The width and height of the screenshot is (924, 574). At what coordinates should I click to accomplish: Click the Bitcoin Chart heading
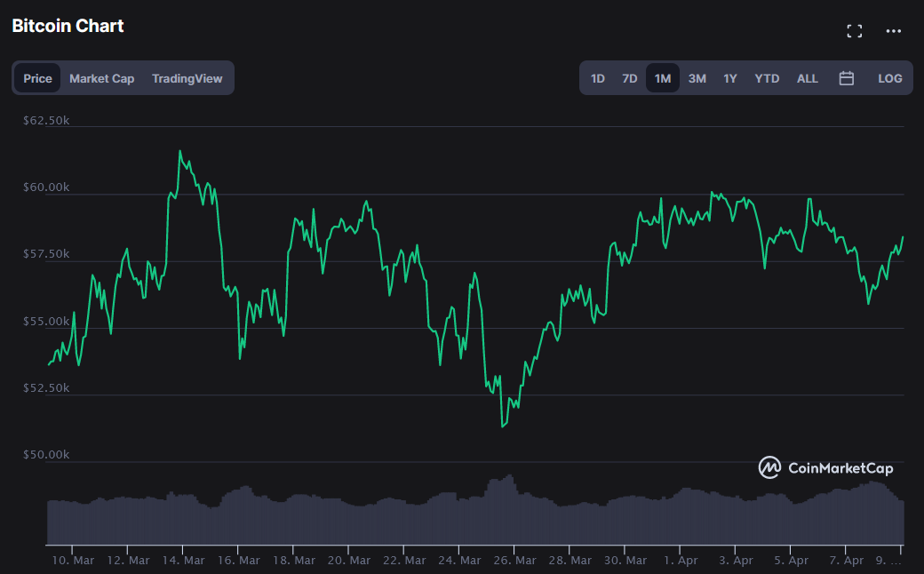68,26
